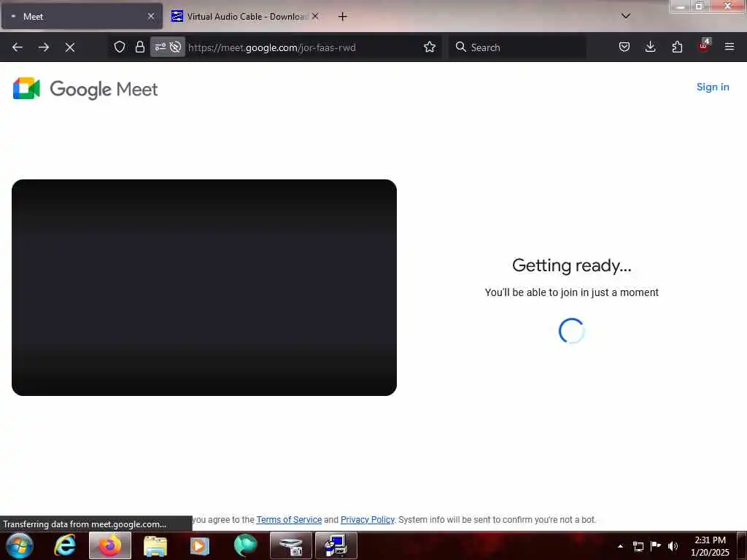Screen dimensions: 747x560
Task: Close the Meet tab
Action: [151, 16]
